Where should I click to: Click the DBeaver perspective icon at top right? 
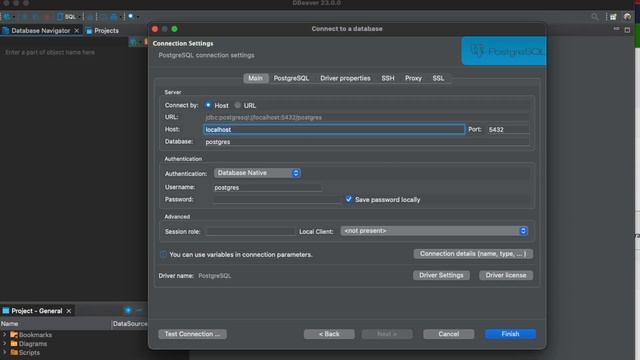click(627, 17)
